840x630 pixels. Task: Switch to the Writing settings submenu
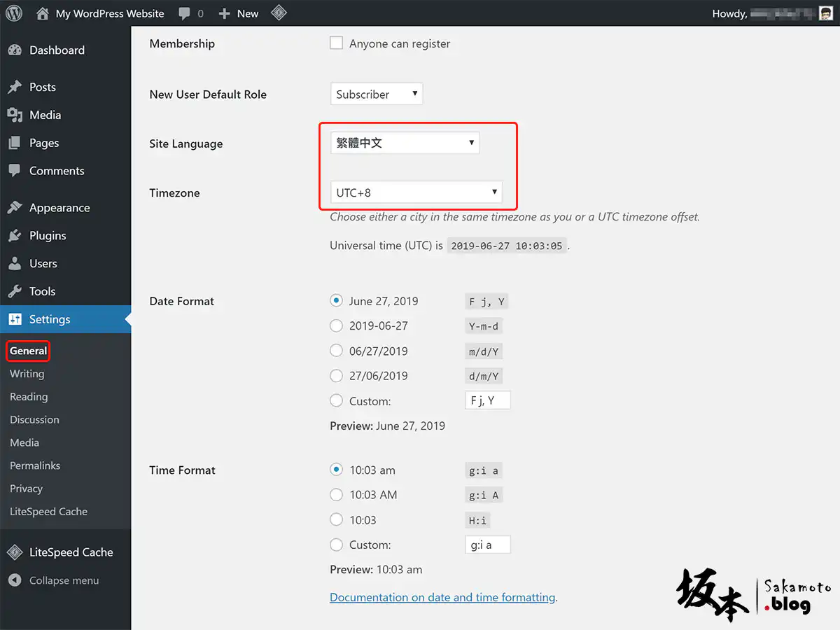click(x=27, y=374)
